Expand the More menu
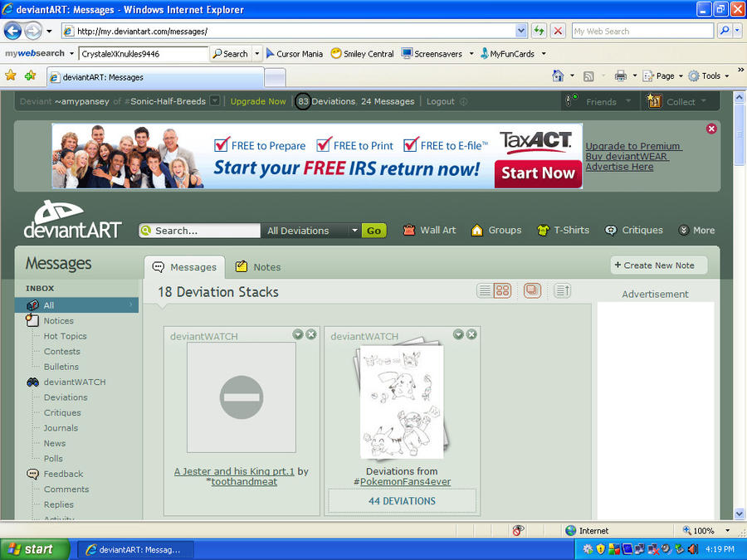The image size is (747, 560). pyautogui.click(x=696, y=230)
